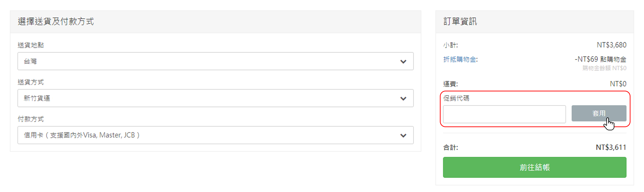Click the 付款方式 field label
This screenshot has width=644, height=192.
31,119
